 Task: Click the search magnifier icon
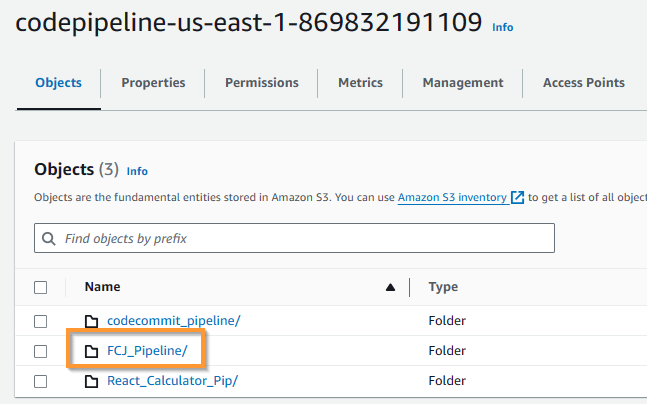49,239
